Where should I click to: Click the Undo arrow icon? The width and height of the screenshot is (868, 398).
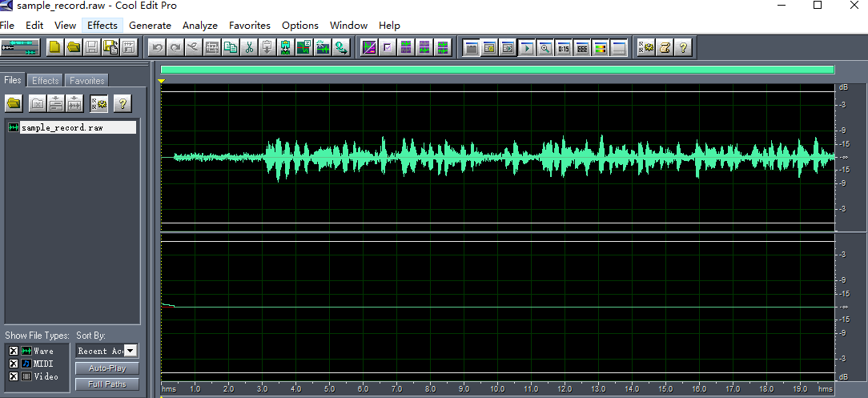pyautogui.click(x=158, y=48)
